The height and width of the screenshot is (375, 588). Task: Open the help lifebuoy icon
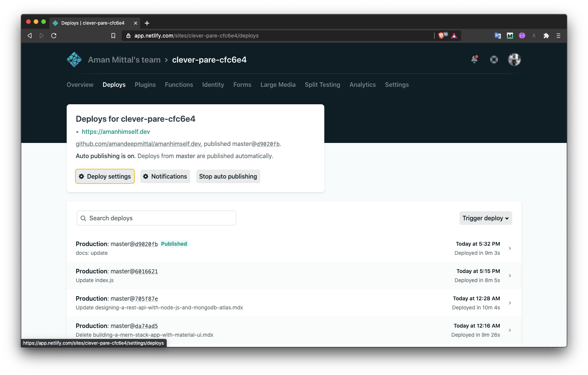tap(494, 60)
